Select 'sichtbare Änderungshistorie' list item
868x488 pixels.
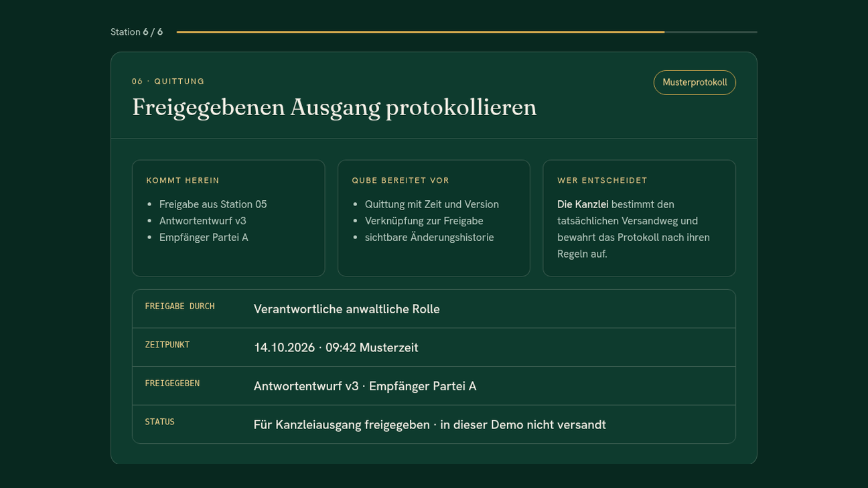[x=429, y=238]
